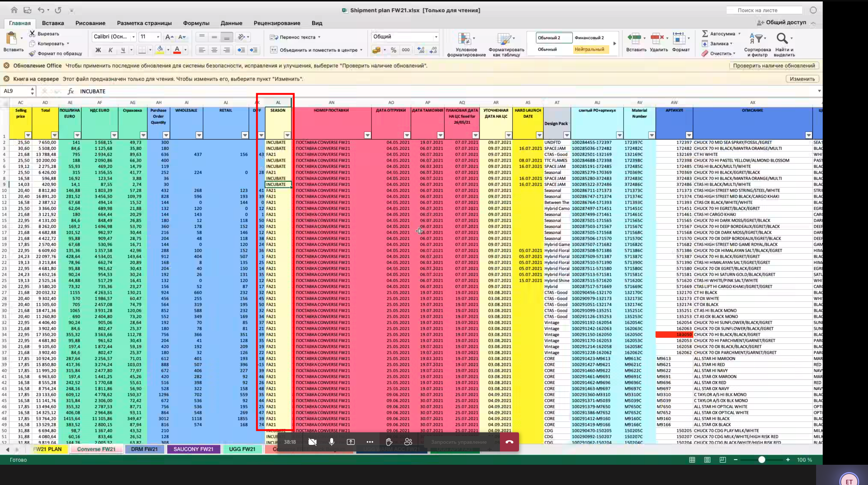The width and height of the screenshot is (868, 485).
Task: Open the number format Общий dropdown
Action: (436, 37)
